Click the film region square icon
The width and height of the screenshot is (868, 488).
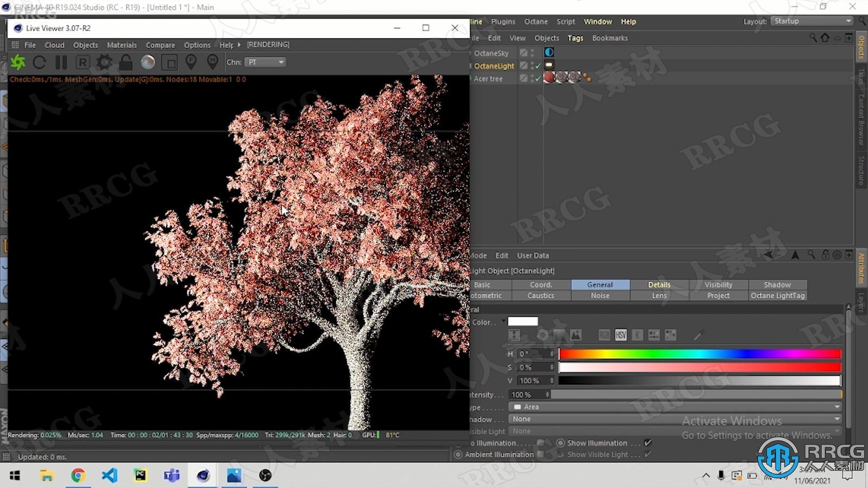[x=170, y=63]
